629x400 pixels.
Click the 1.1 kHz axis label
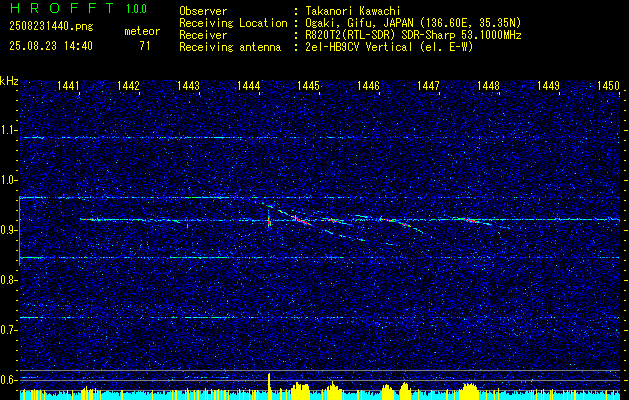[x=8, y=130]
